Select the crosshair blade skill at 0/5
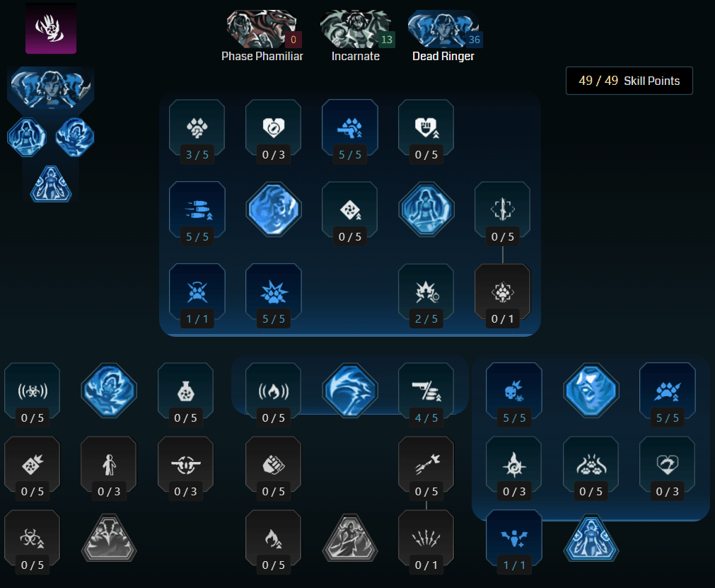715x588 pixels. pyautogui.click(x=503, y=214)
